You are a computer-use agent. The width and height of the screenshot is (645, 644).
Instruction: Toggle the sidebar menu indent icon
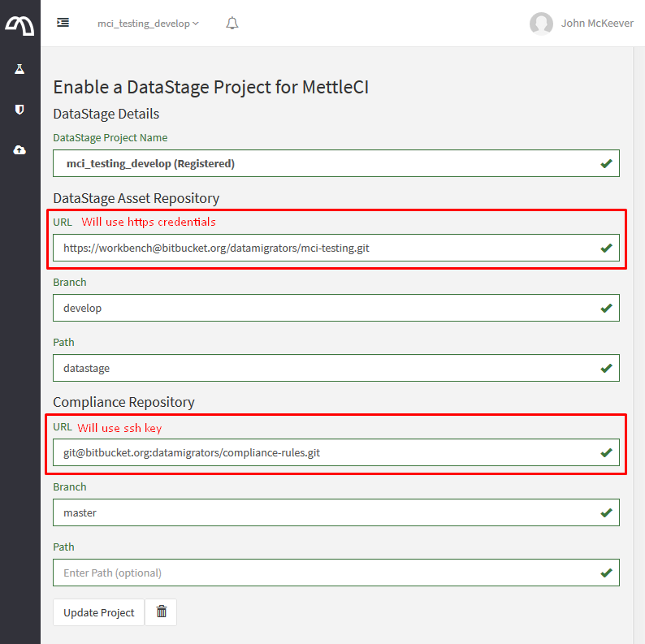(x=63, y=23)
